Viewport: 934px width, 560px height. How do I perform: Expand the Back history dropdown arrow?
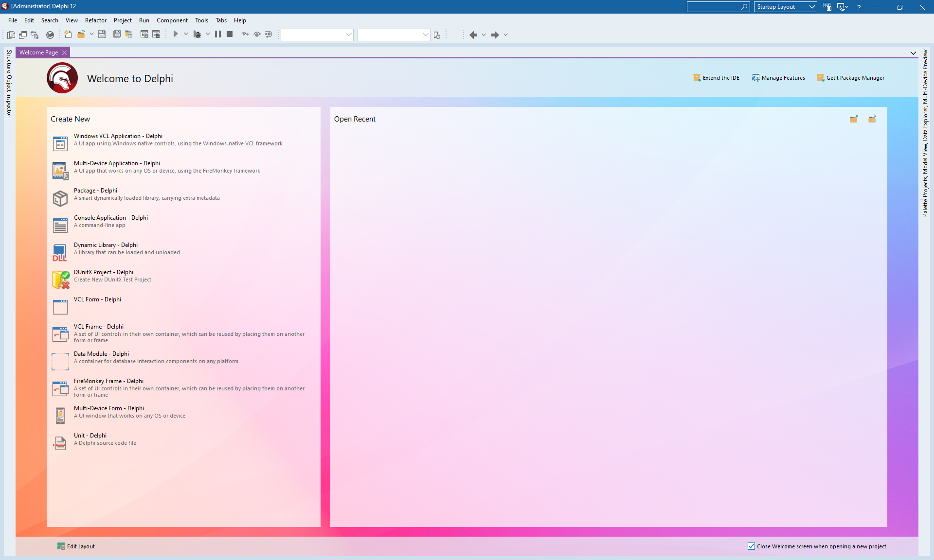click(x=484, y=35)
